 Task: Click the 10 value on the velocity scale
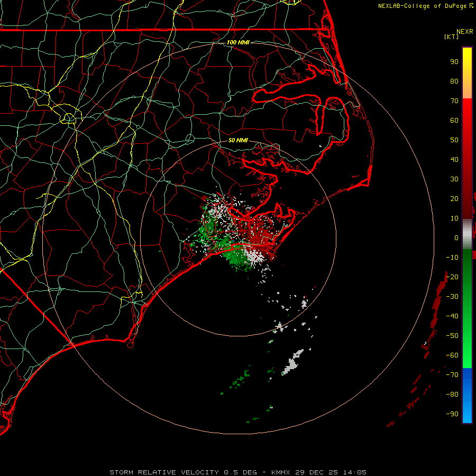[x=454, y=218]
